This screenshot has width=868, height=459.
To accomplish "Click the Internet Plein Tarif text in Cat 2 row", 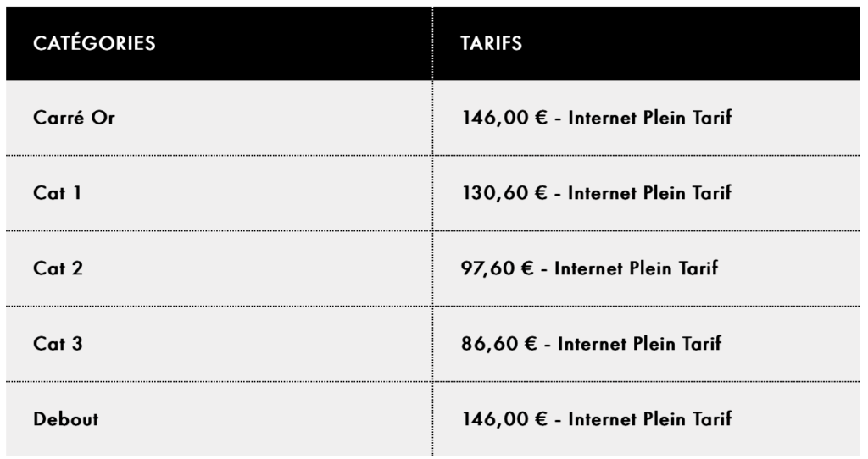I will click(x=636, y=268).
